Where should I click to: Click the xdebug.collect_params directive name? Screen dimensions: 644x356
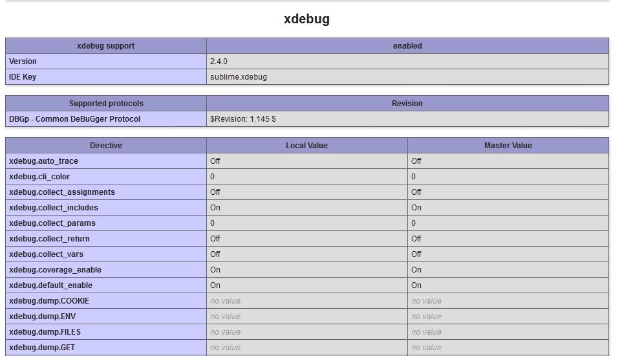coord(52,223)
